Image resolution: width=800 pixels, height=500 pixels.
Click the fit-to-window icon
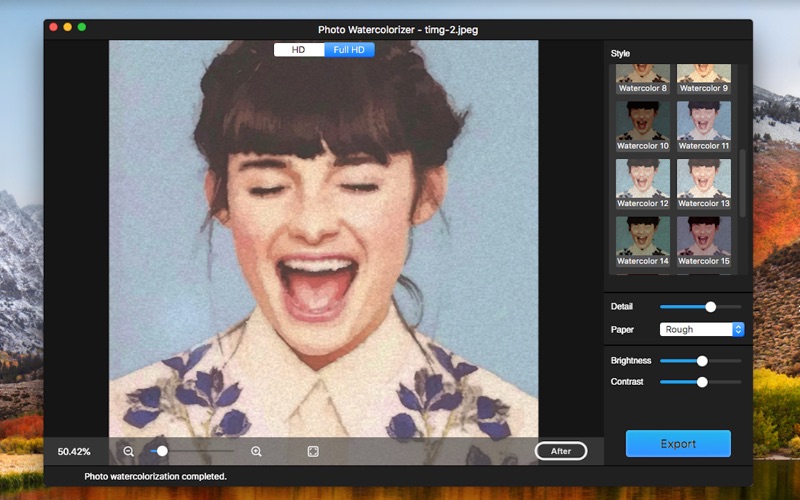tap(313, 451)
